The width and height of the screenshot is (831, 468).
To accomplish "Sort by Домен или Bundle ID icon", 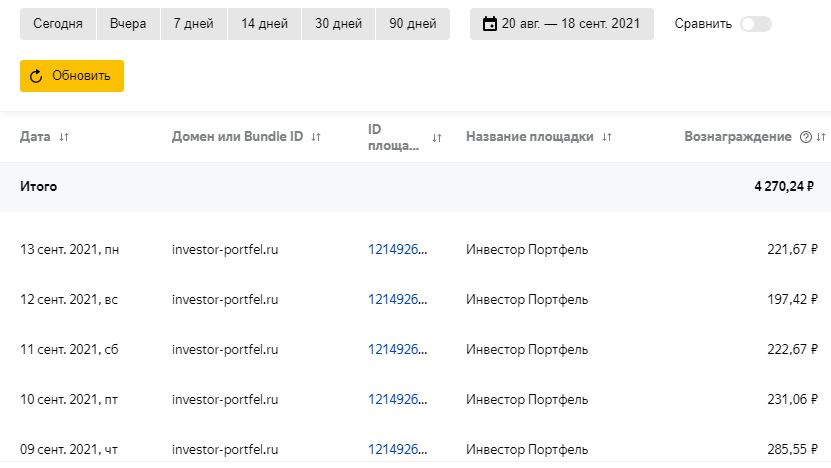I will coord(316,137).
